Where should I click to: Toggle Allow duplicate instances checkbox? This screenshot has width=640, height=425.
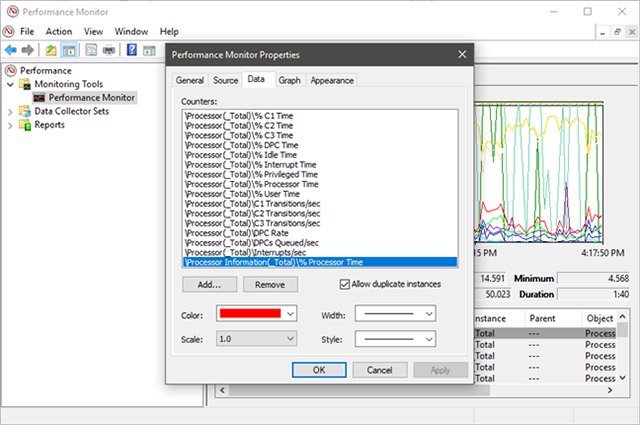[x=347, y=284]
